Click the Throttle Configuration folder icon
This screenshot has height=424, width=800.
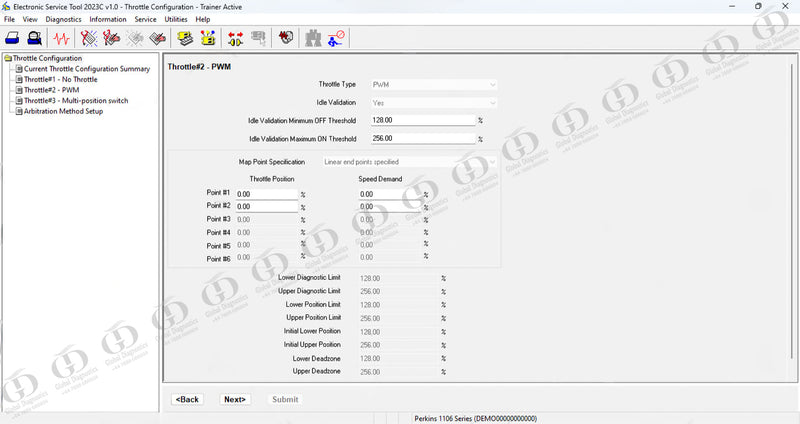tap(8, 58)
